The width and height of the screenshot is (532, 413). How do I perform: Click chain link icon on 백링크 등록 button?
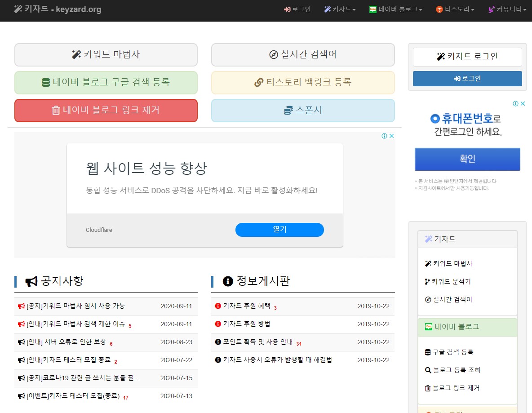coord(259,82)
